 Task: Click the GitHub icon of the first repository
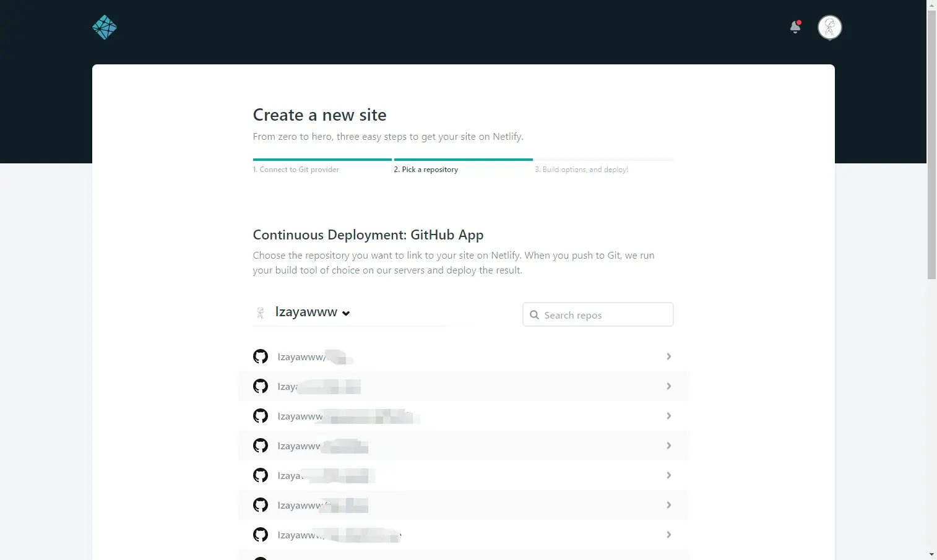261,356
